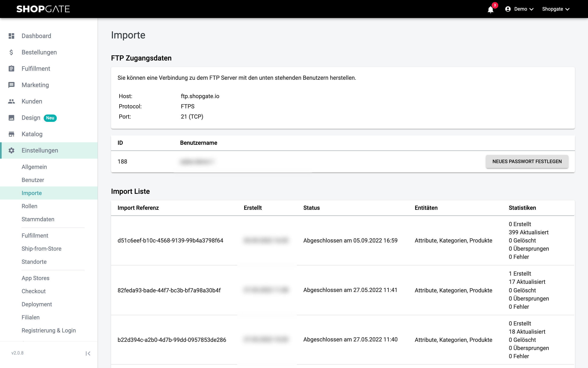Open App Stores submenu item
This screenshot has height=368, width=588.
pyautogui.click(x=36, y=278)
